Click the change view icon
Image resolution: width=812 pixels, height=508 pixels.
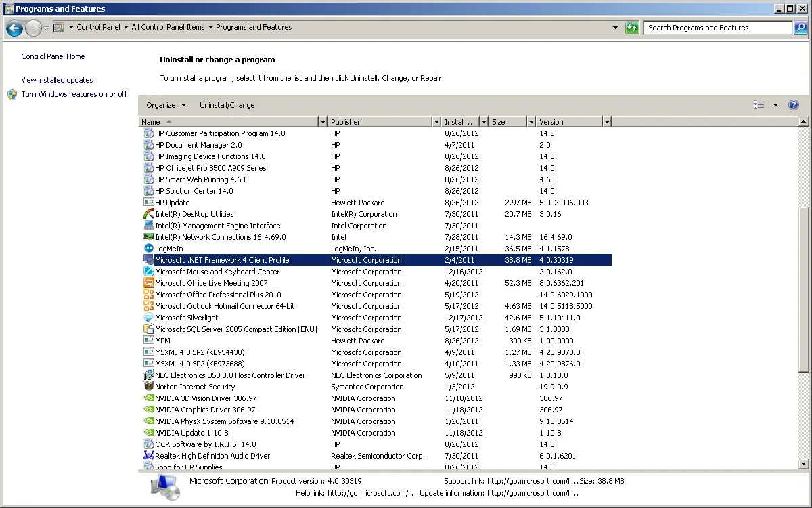tap(759, 105)
